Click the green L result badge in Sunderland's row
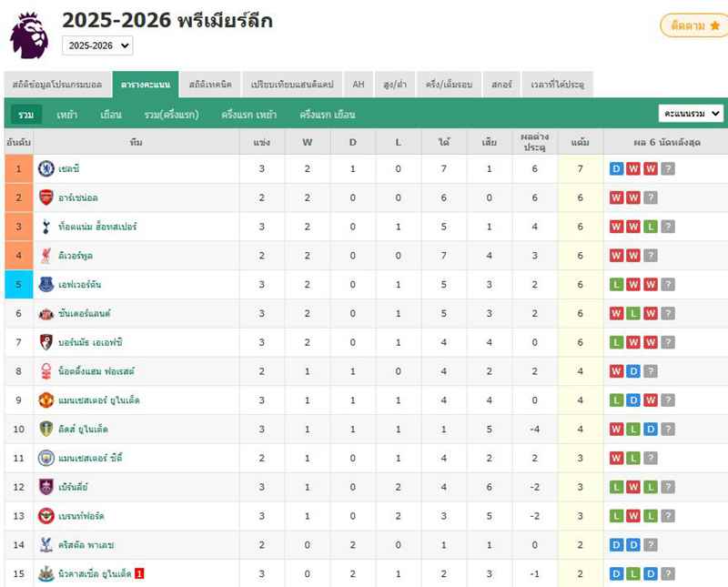Screen dimensions: 728x587 pyautogui.click(x=633, y=313)
